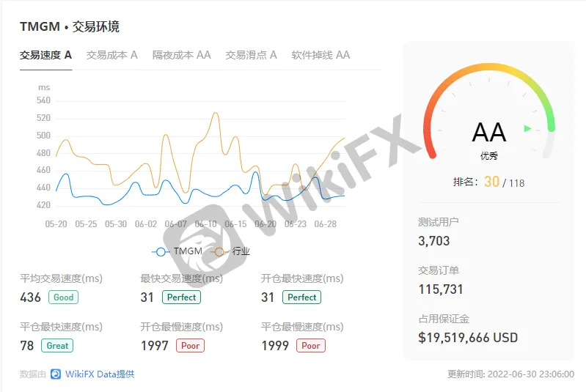Click the 平均交易速度(ms) label
Image resolution: width=586 pixels, height=392 pixels.
(x=62, y=278)
